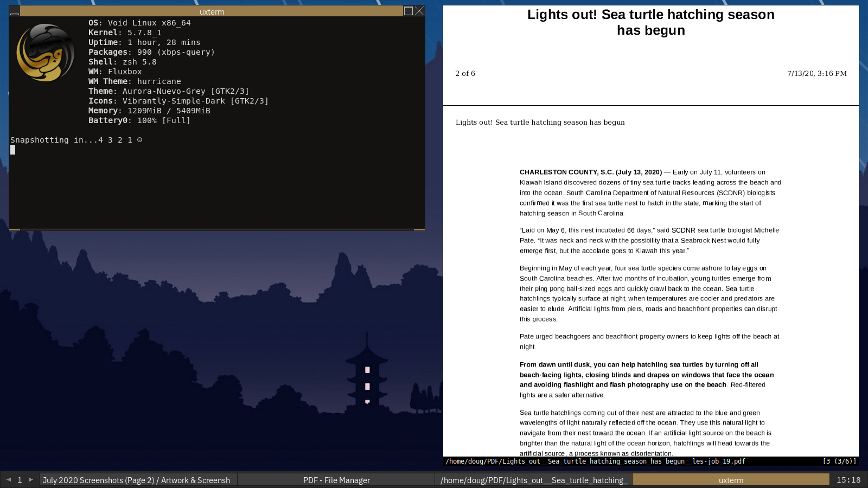This screenshot has height=488, width=868.
Task: Click the PDF headline 'Lights out! Sea turtle'
Action: (651, 22)
